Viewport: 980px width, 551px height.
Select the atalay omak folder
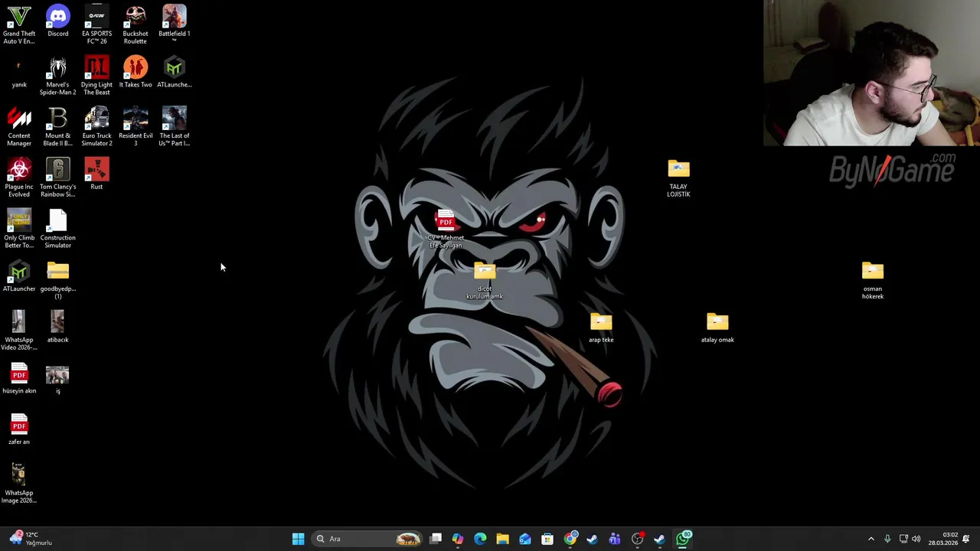coord(717,328)
